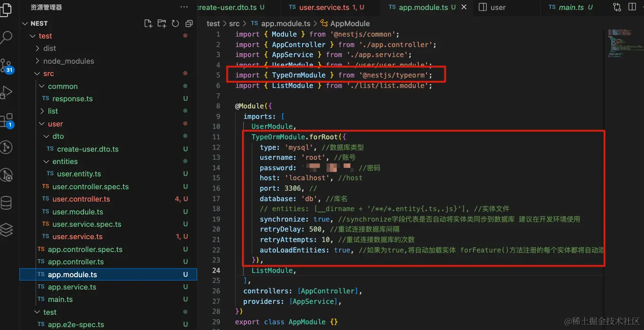Collapse all folders in the explorer

[189, 23]
